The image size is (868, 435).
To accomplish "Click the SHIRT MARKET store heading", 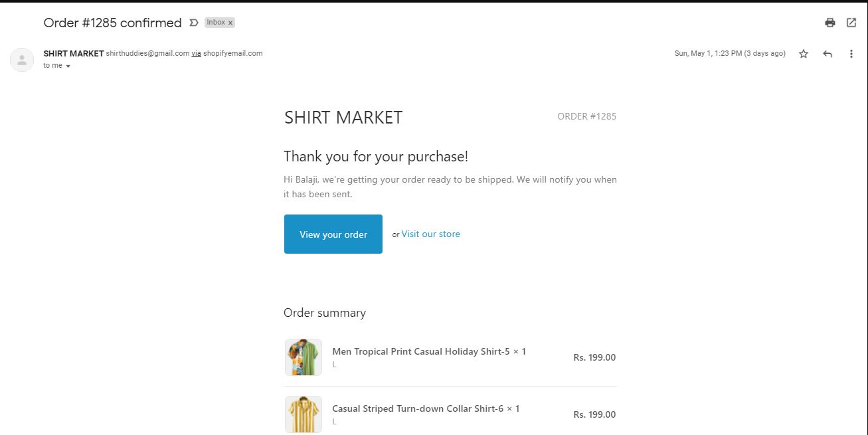I will (343, 118).
